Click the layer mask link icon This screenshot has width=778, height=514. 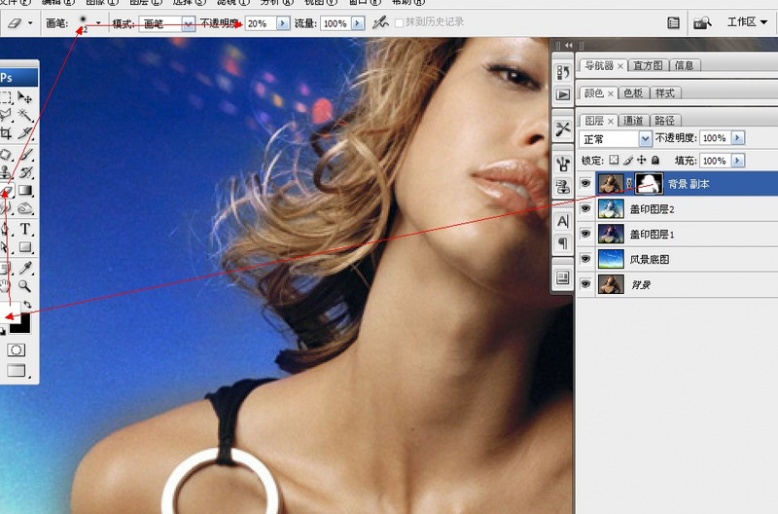pyautogui.click(x=629, y=184)
